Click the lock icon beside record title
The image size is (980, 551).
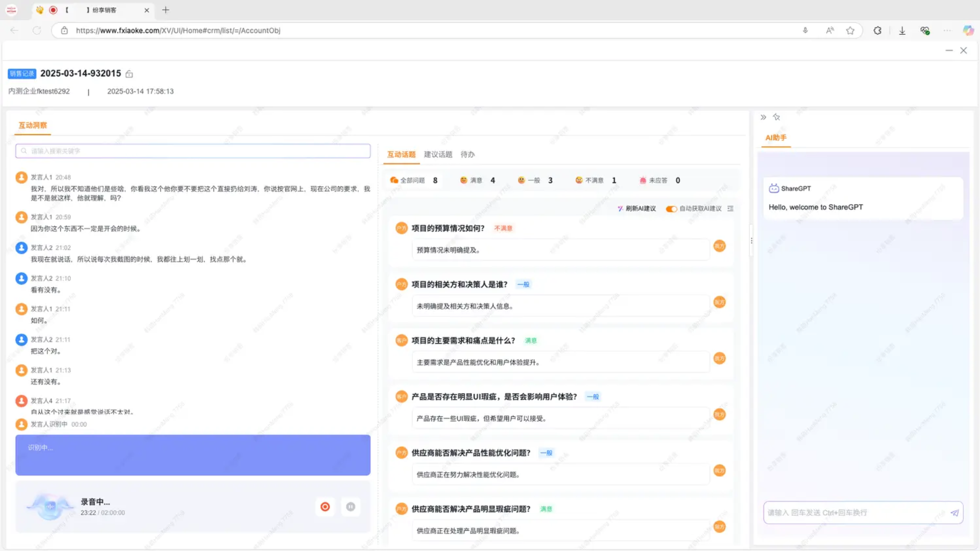pyautogui.click(x=129, y=74)
